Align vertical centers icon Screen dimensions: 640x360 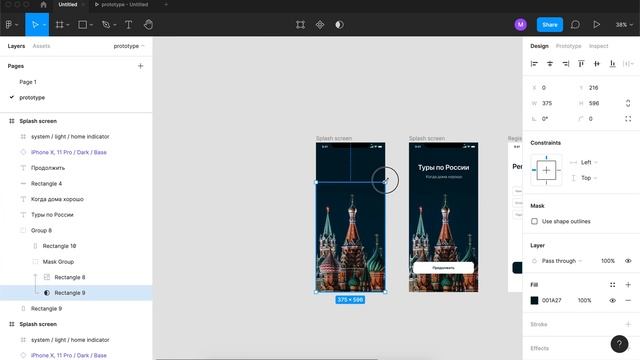tap(597, 64)
